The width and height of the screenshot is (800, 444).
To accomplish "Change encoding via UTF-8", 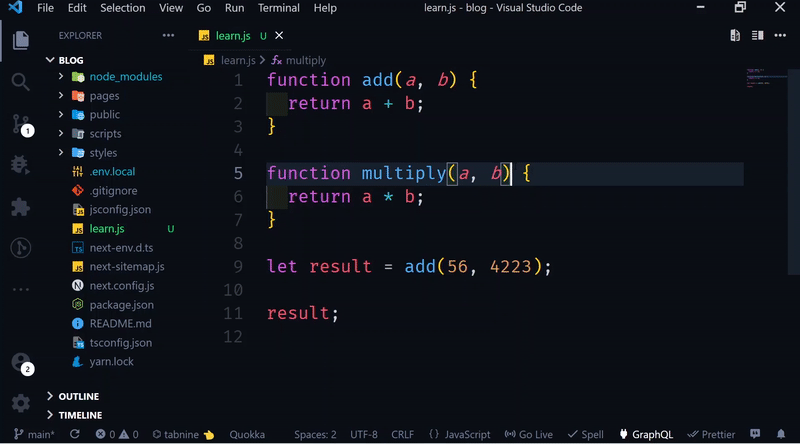I will (x=364, y=434).
